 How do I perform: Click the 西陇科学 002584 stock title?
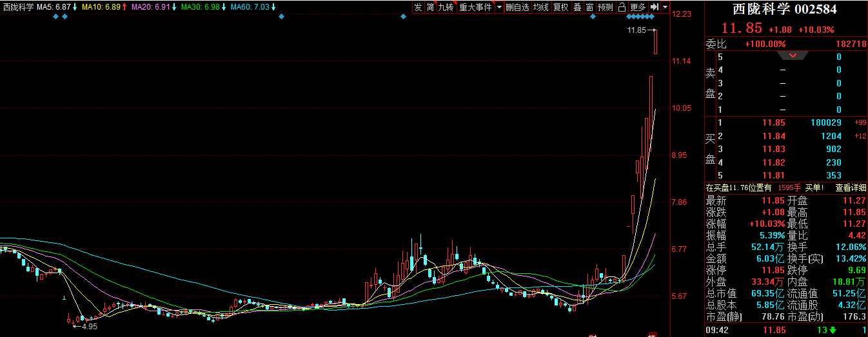(785, 9)
